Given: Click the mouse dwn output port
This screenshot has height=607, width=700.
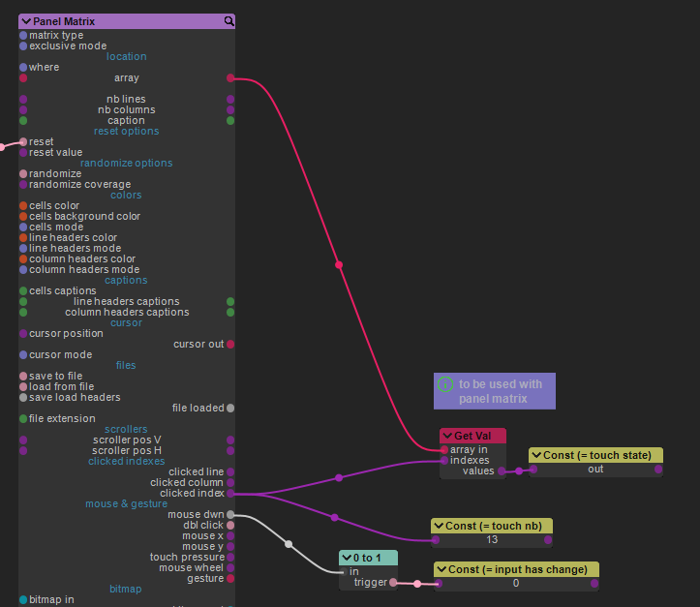Looking at the screenshot, I should click(230, 514).
